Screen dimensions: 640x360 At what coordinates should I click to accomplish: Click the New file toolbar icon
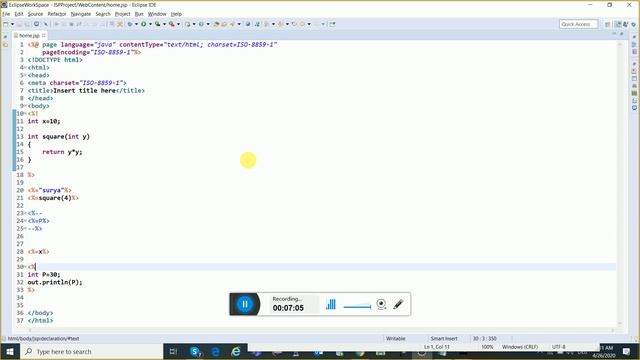[x=6, y=24]
